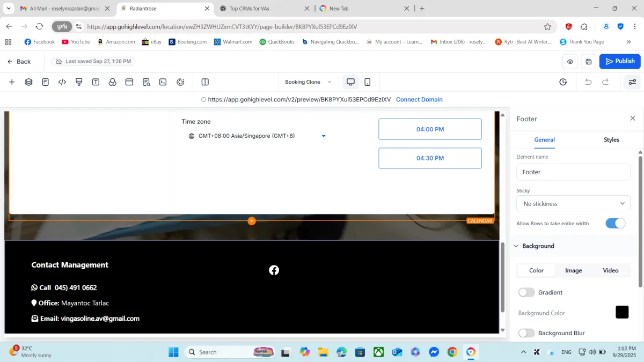
Task: Open the pages document icon
Action: tap(46, 82)
